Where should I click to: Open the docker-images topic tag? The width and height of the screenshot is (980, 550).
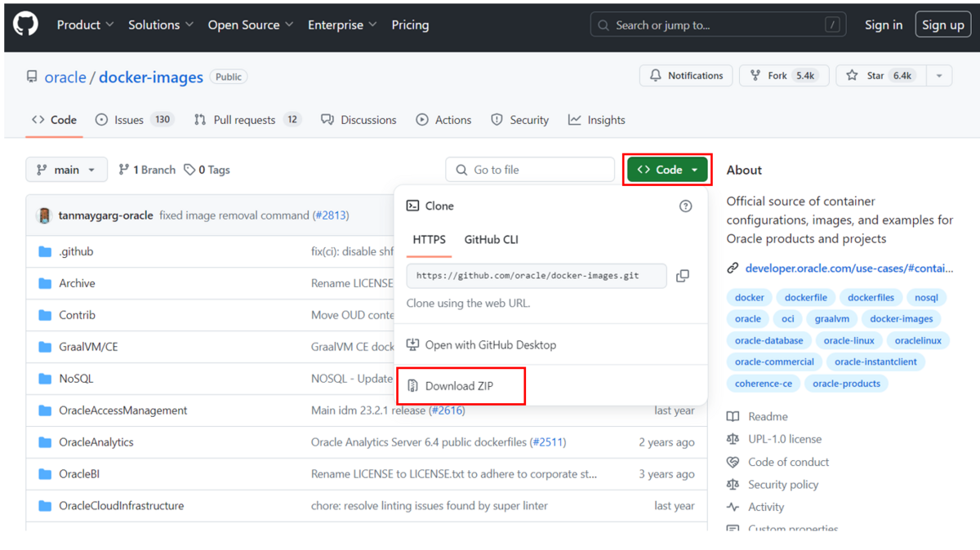(901, 318)
